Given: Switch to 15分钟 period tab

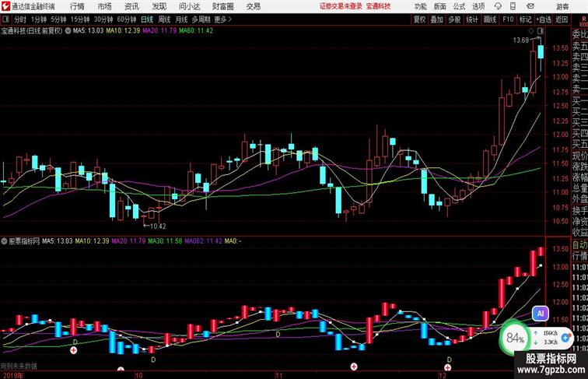Looking at the screenshot, I should point(80,19).
